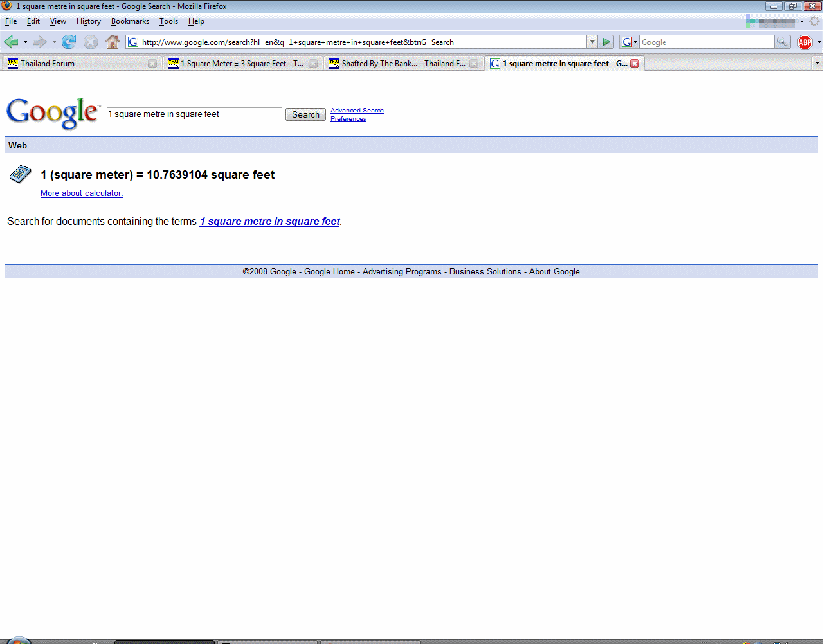Image resolution: width=823 pixels, height=644 pixels.
Task: Open the Help menu
Action: 196,21
